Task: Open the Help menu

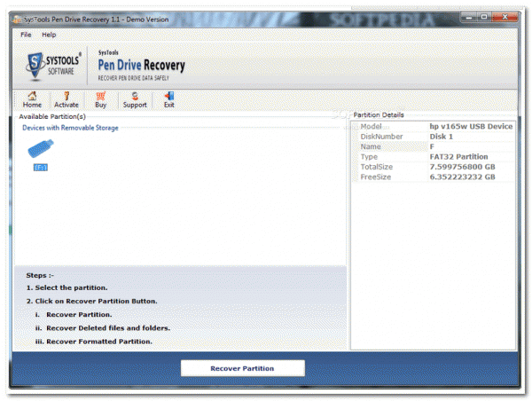Action: [x=49, y=35]
